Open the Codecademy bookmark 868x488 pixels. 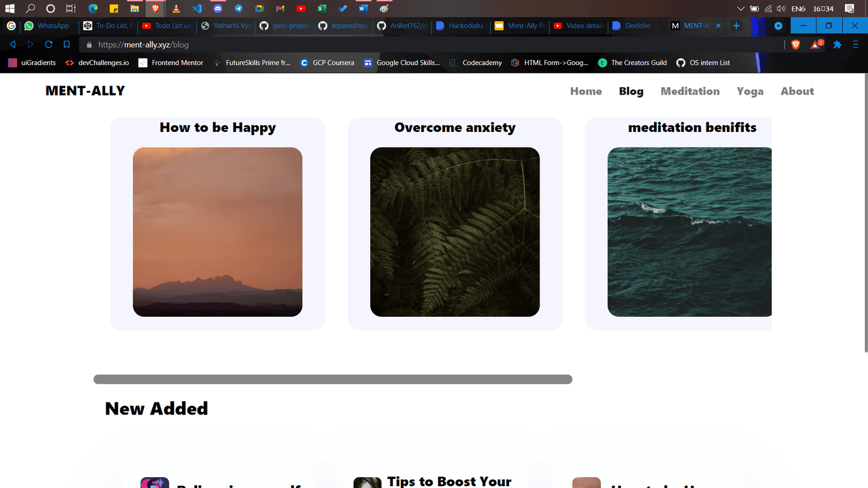click(x=476, y=63)
